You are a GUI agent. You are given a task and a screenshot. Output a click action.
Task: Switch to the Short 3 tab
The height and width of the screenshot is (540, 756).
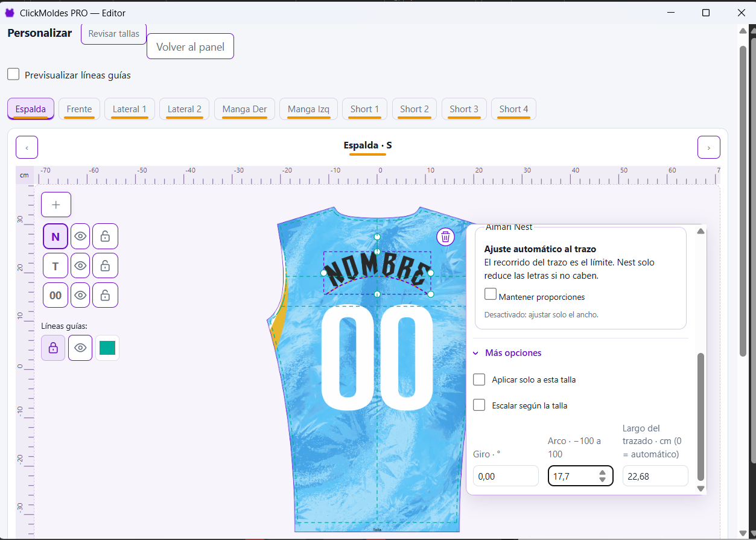[x=464, y=109]
